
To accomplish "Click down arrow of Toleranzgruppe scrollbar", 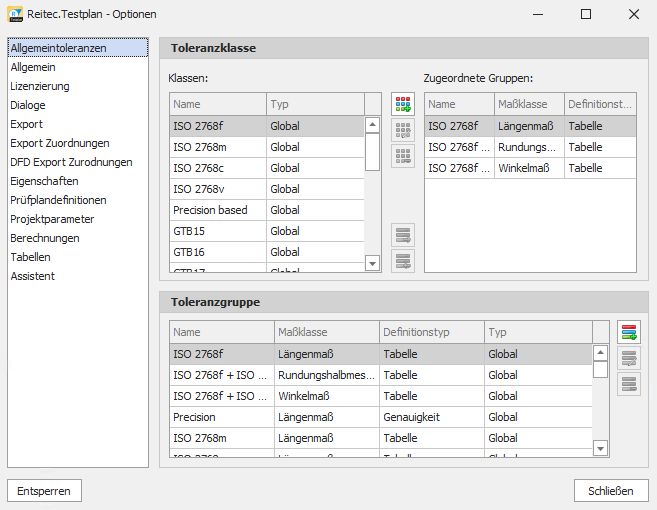I will [600, 448].
